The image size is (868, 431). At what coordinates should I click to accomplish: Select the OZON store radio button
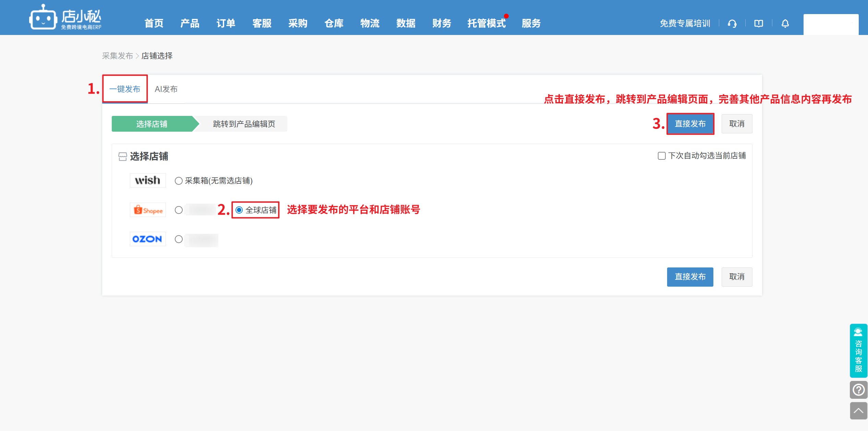click(x=179, y=239)
